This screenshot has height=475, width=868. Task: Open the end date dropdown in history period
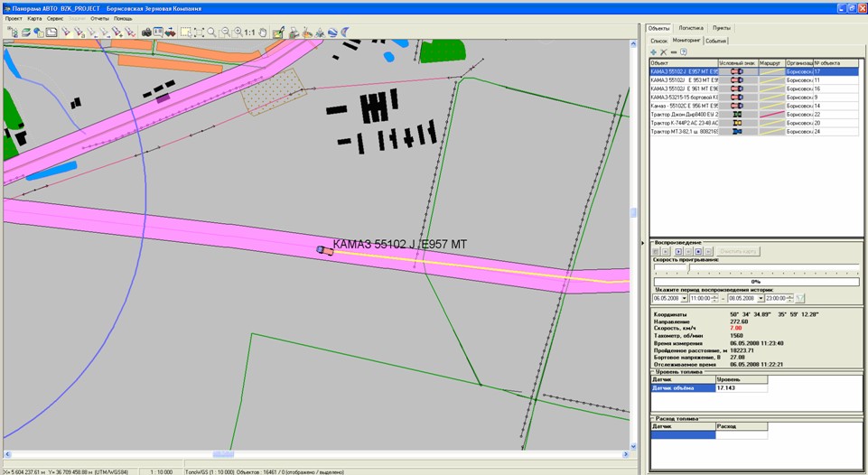[761, 298]
